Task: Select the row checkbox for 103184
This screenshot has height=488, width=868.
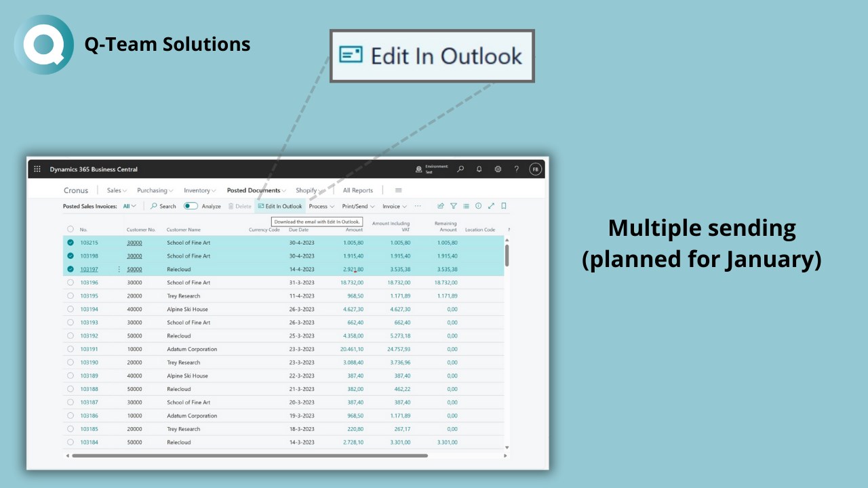Action: [x=71, y=442]
